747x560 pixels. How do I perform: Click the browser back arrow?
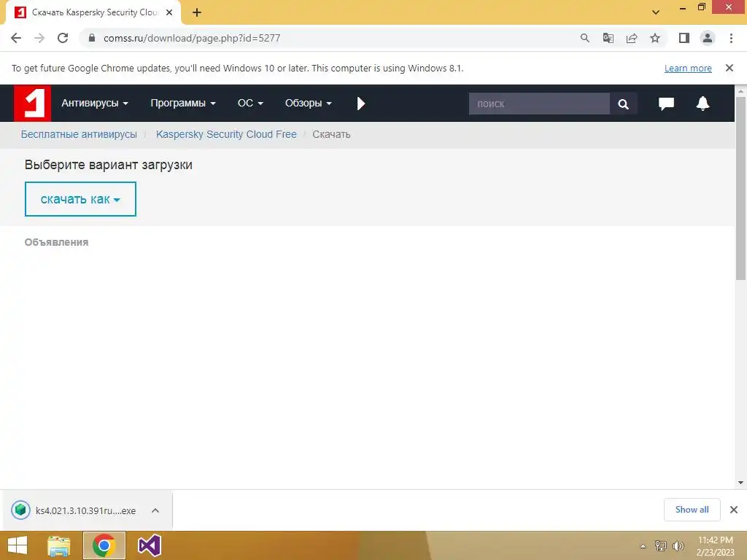tap(16, 38)
